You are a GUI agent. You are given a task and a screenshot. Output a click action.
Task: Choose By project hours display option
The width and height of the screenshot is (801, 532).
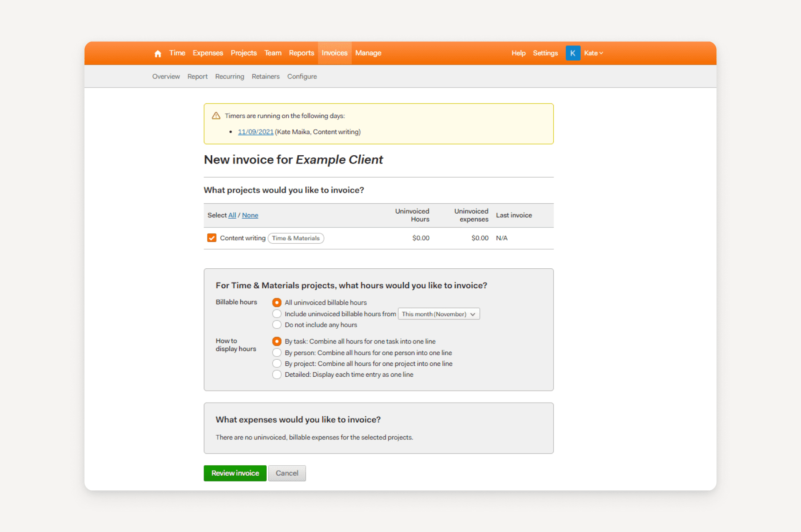pos(277,363)
